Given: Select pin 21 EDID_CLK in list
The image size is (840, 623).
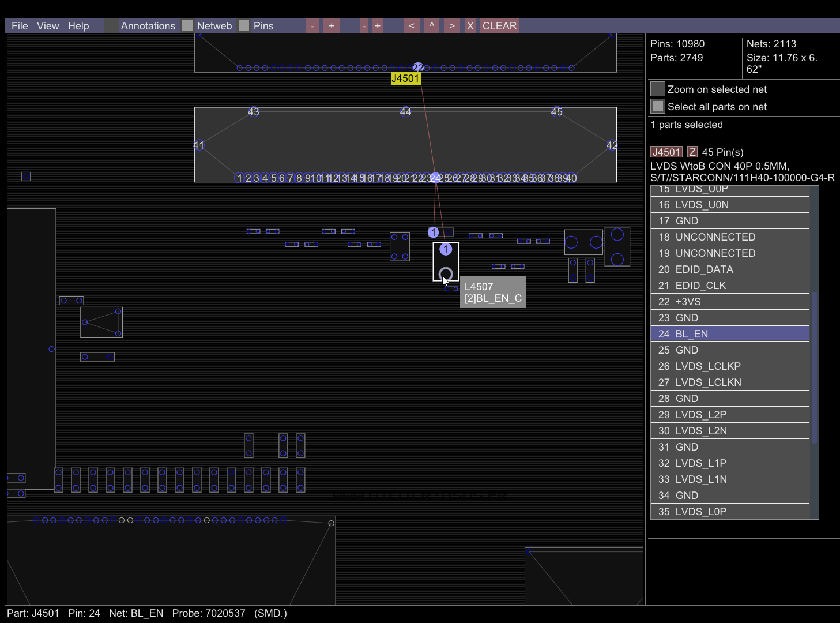Looking at the screenshot, I should click(x=730, y=286).
